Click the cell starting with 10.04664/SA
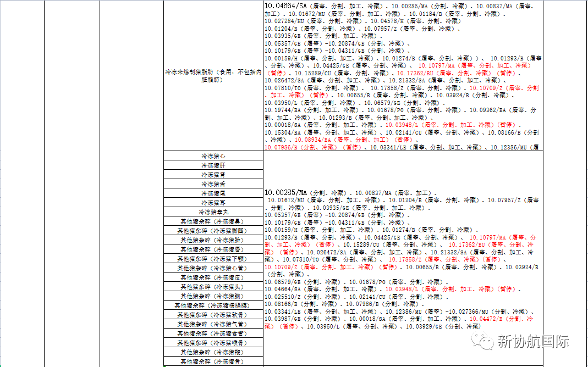 click(403, 75)
